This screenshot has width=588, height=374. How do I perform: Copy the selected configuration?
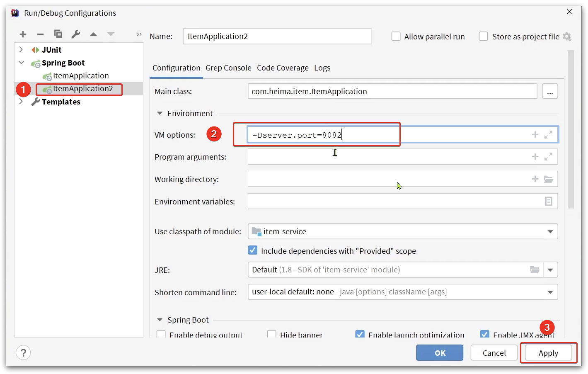58,34
